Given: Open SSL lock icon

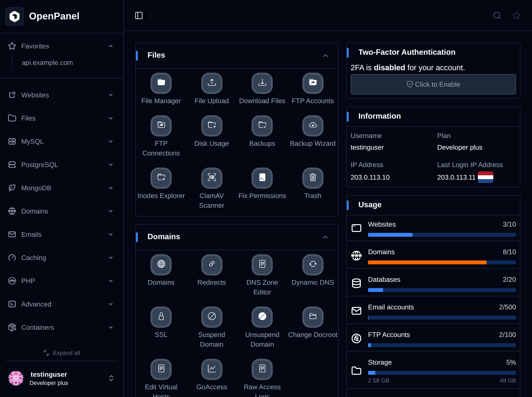Looking at the screenshot, I should point(161,317).
